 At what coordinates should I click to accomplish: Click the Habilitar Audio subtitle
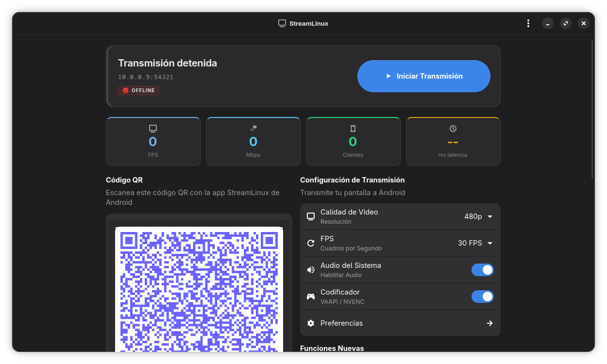341,275
